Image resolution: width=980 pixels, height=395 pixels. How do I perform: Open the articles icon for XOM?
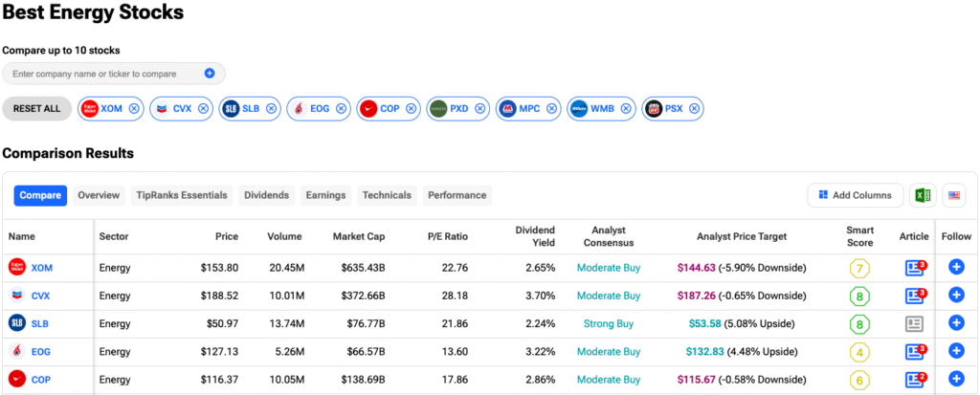point(916,268)
